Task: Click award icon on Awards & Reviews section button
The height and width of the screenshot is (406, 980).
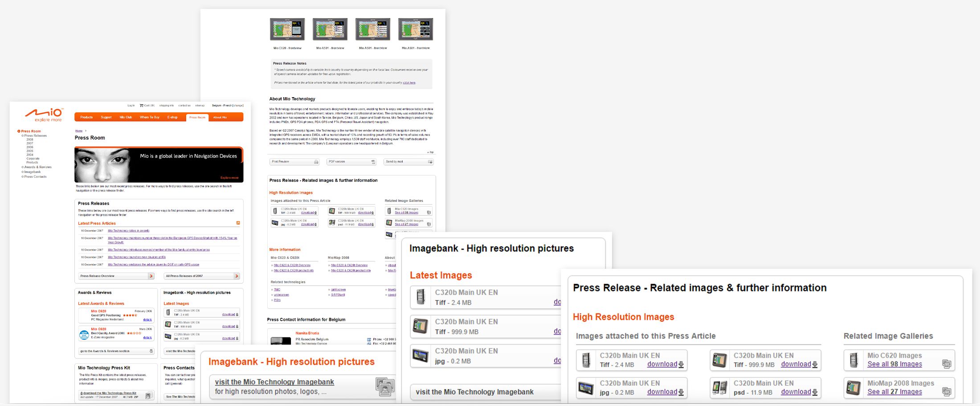Action: click(x=151, y=351)
